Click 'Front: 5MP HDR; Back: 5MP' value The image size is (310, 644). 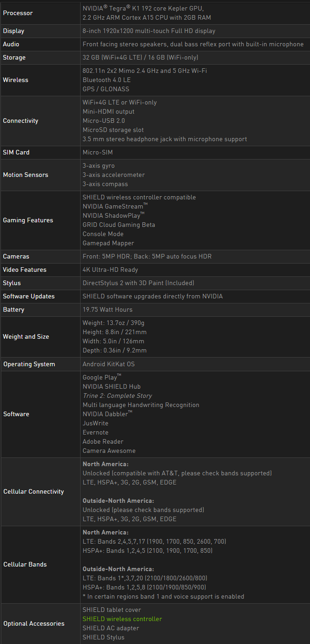(x=147, y=256)
